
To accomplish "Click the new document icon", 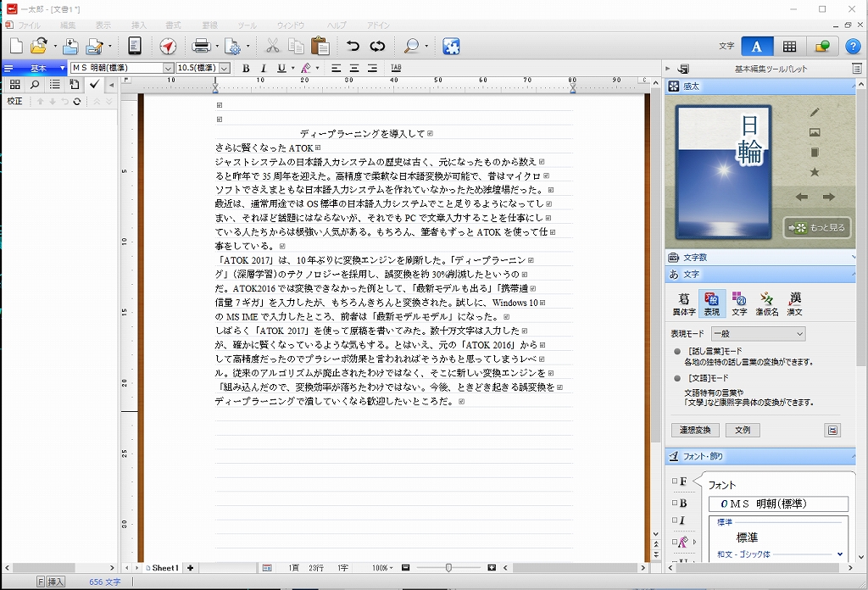I will click(16, 46).
